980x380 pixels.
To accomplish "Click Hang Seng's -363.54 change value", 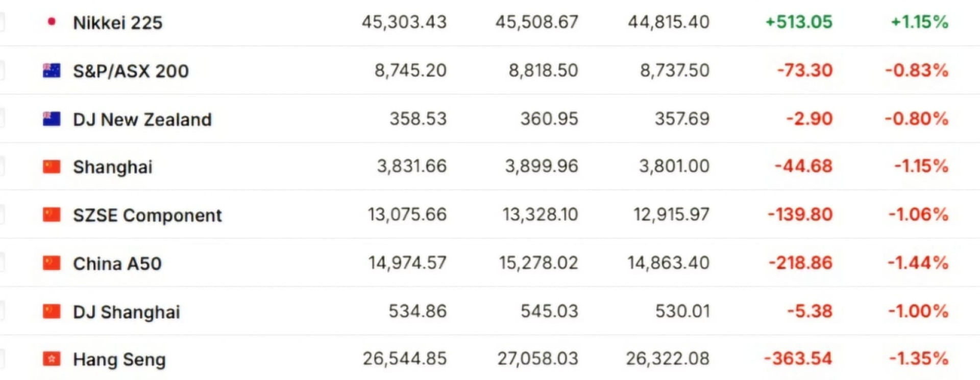I will click(798, 359).
